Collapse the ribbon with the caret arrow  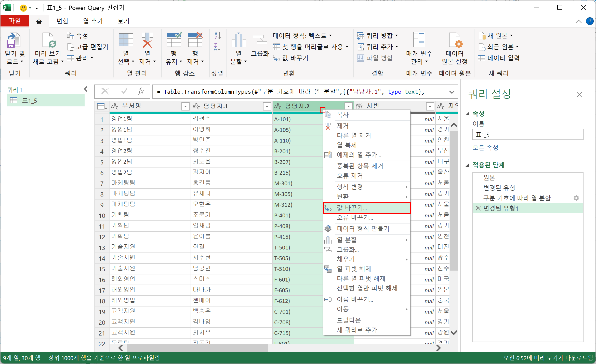coord(579,21)
